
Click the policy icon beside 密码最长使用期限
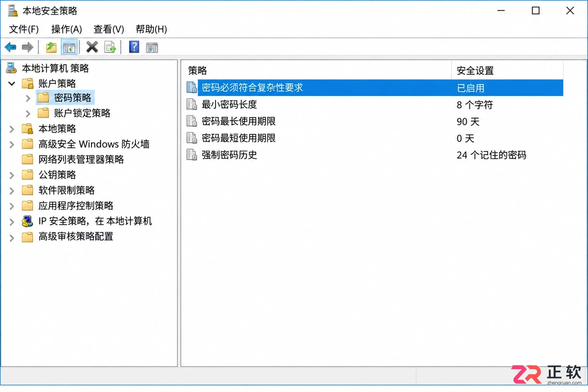tap(192, 121)
